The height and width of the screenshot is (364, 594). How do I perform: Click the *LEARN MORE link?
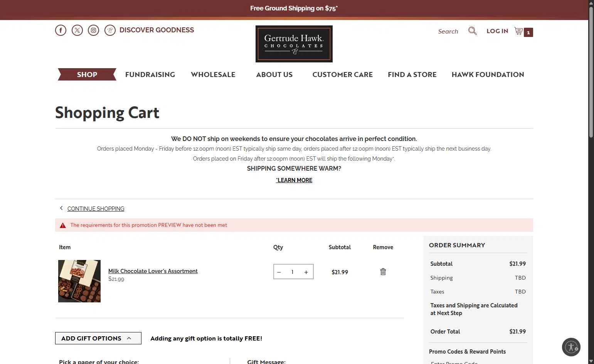pyautogui.click(x=294, y=180)
